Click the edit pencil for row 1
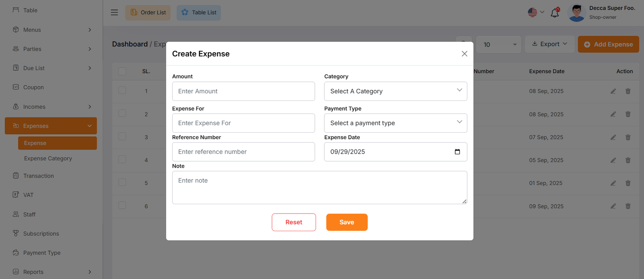Viewport: 644px width, 279px height. [x=613, y=91]
